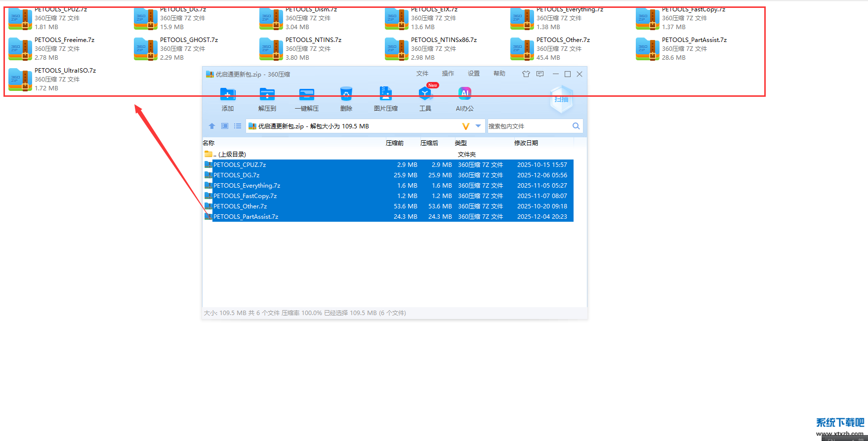This screenshot has height=441, width=868.
Task: Switch to list view mode
Action: point(238,126)
